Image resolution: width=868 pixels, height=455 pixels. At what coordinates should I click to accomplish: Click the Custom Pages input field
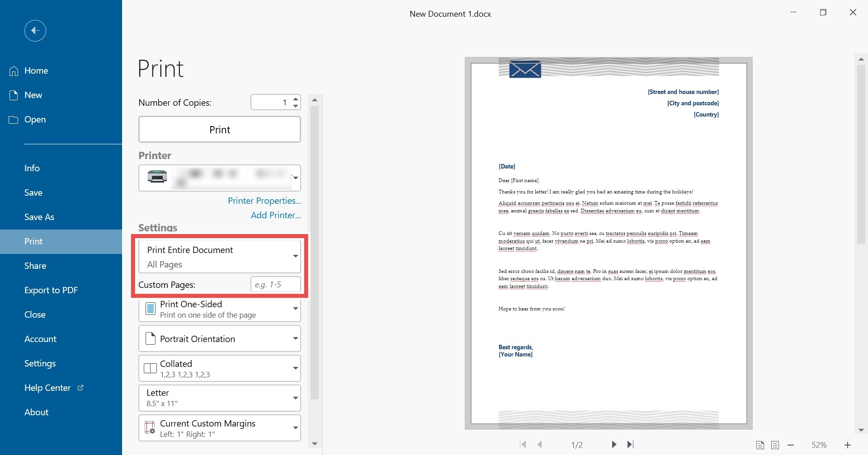(275, 285)
